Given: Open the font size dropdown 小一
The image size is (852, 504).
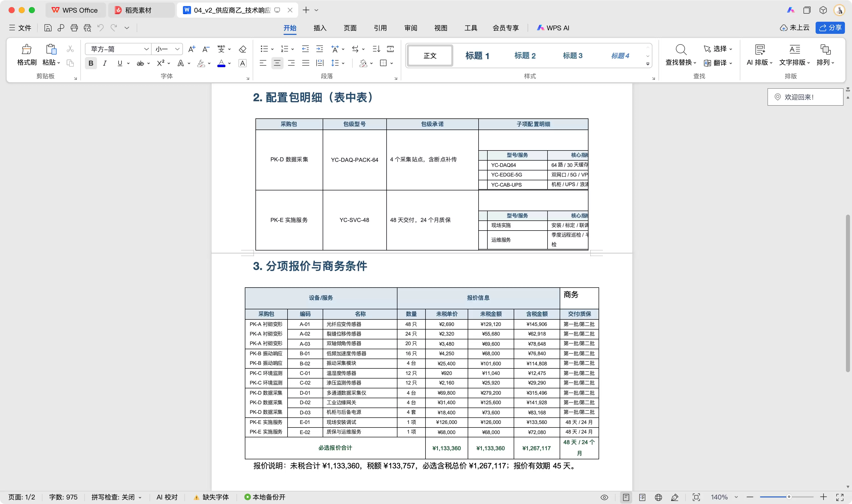Looking at the screenshot, I should pyautogui.click(x=177, y=49).
